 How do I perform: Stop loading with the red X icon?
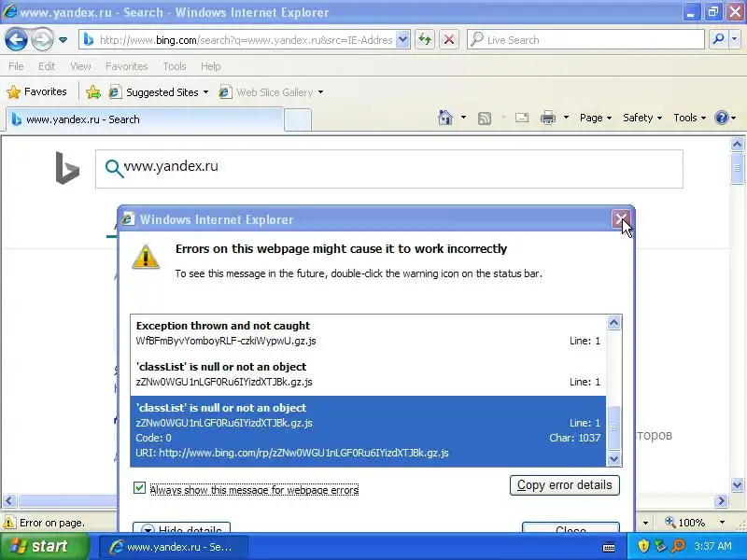click(449, 40)
